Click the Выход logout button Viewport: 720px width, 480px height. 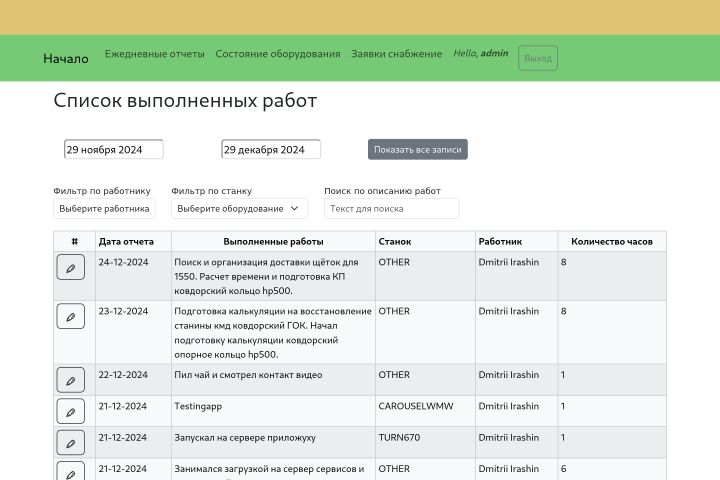pos(538,58)
